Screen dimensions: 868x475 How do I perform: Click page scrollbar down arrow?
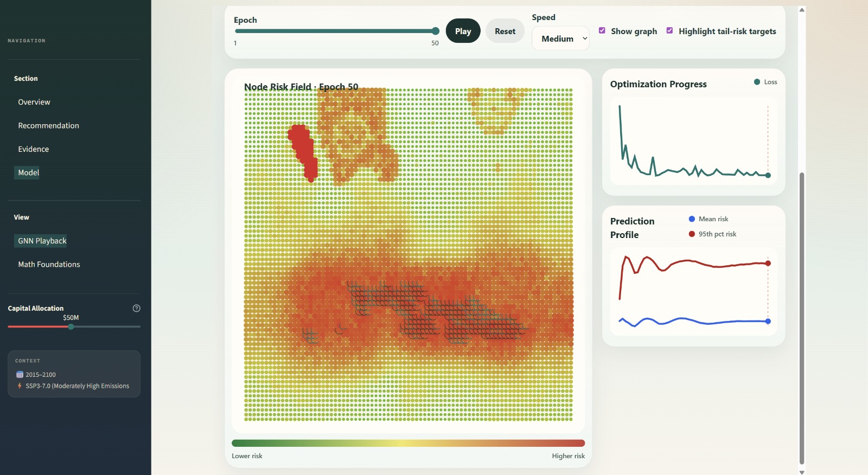(x=802, y=472)
